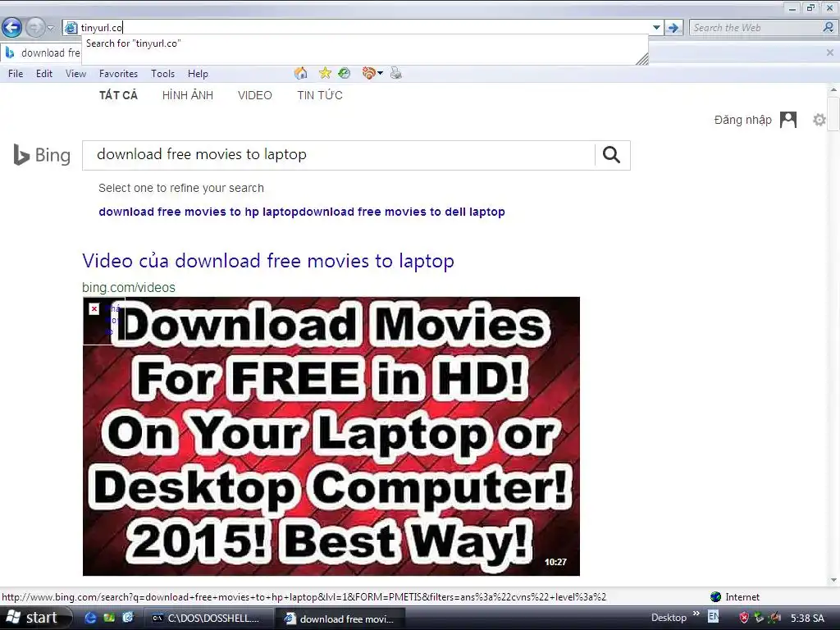Open the View menu

tap(75, 74)
